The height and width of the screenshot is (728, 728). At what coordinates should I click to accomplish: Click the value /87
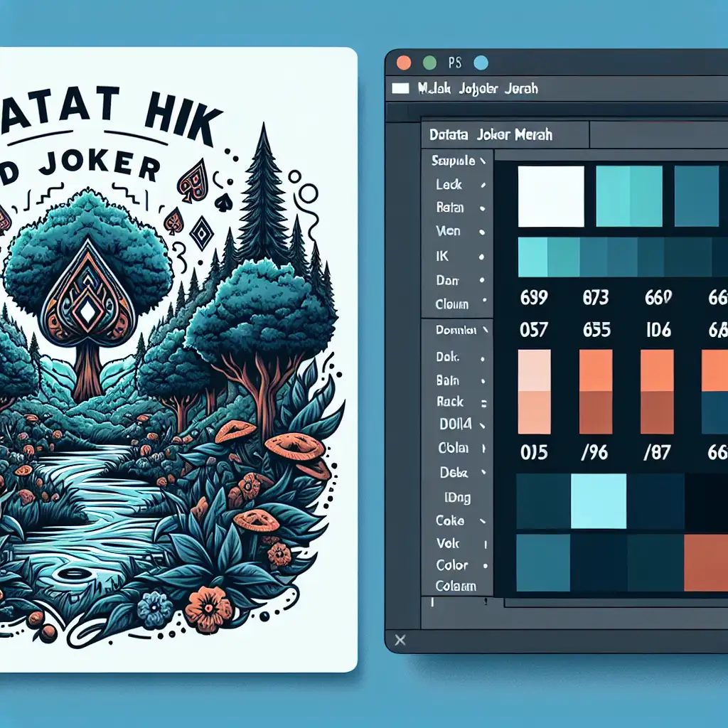coord(657,452)
